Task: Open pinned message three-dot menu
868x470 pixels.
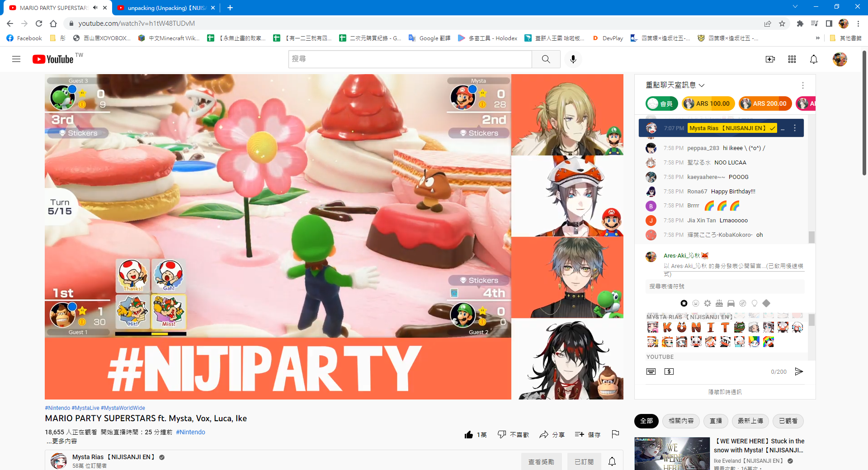Action: (795, 128)
